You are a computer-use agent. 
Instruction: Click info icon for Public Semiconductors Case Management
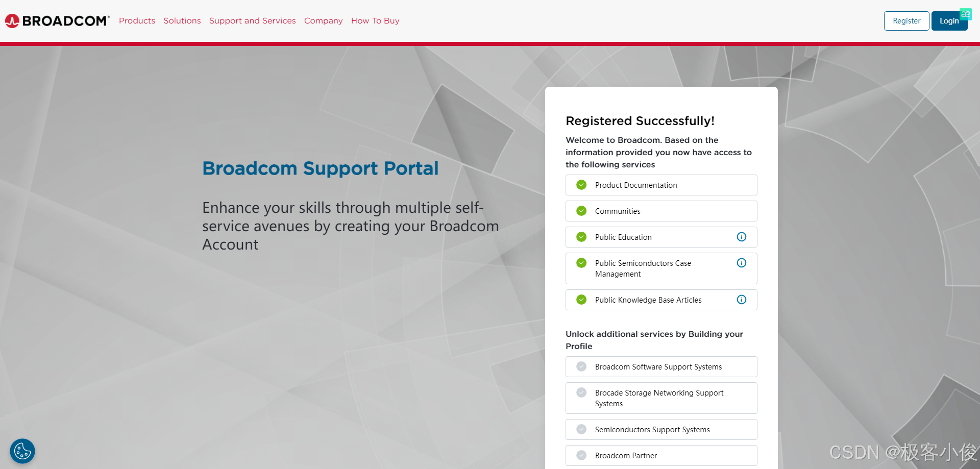(742, 263)
